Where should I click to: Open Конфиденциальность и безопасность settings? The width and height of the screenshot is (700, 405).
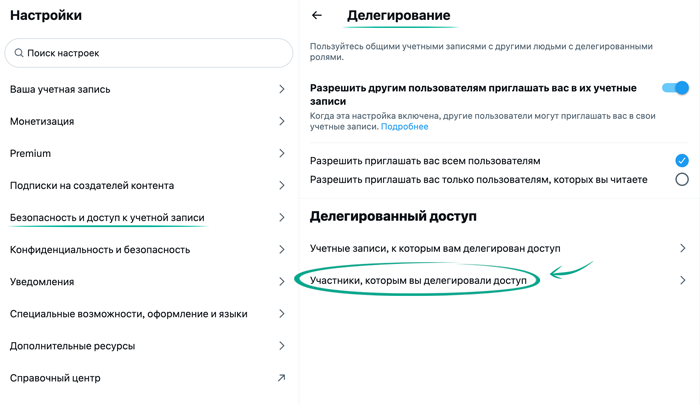(100, 250)
